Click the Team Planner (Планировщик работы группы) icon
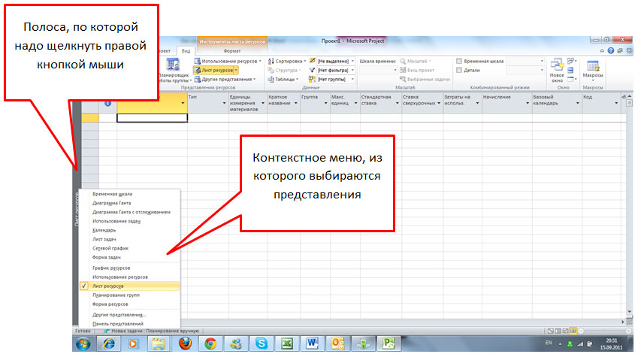This screenshot has height=354, width=644. (x=173, y=65)
